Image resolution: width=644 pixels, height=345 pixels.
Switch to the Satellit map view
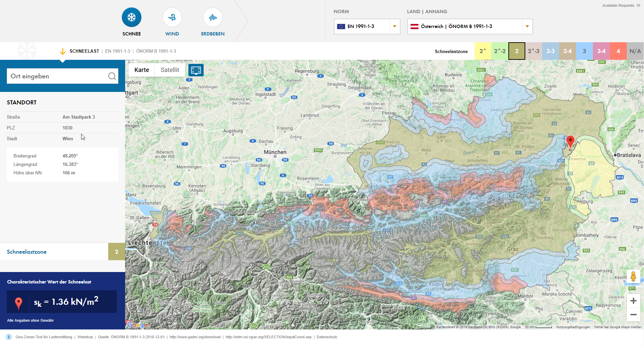click(x=170, y=70)
